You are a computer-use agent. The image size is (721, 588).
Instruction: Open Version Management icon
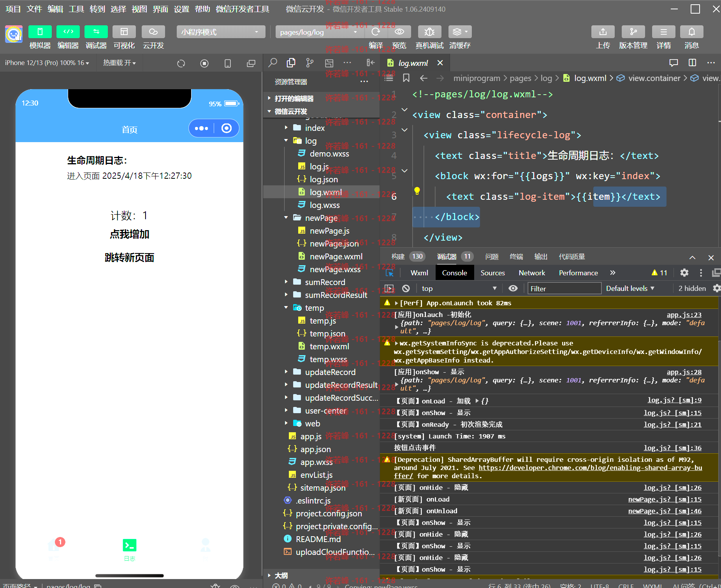pyautogui.click(x=633, y=32)
